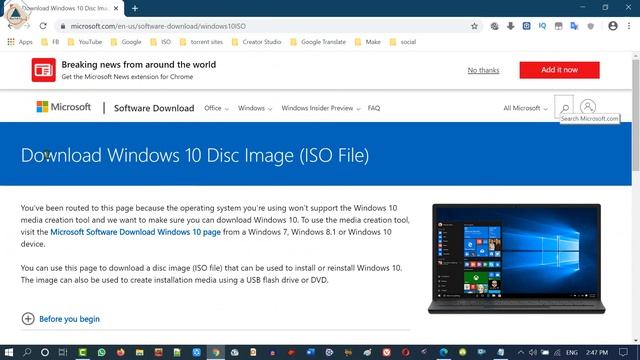Expand the Windows Insider Preview dropdown
The width and height of the screenshot is (640, 360).
(x=321, y=108)
